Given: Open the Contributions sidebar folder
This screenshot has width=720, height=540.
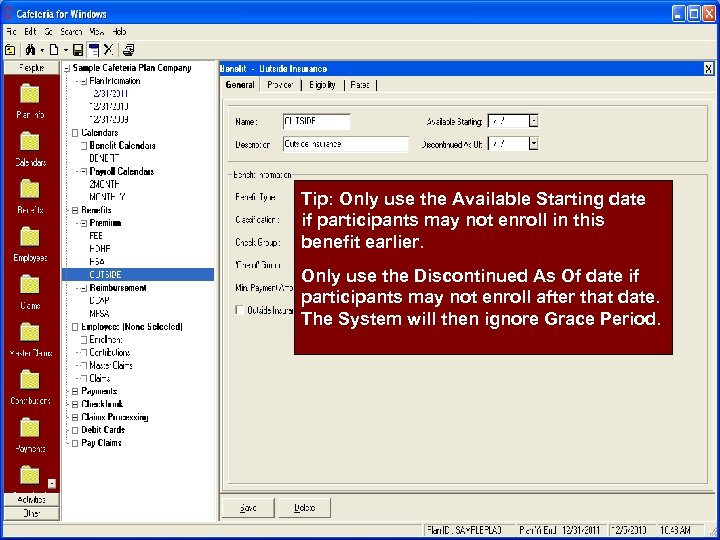Looking at the screenshot, I should 30,388.
